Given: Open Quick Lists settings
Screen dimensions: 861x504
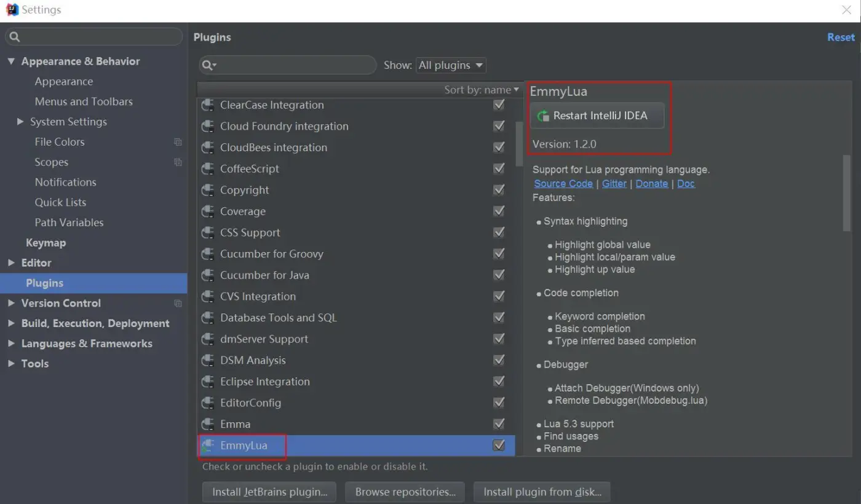Looking at the screenshot, I should pos(60,202).
